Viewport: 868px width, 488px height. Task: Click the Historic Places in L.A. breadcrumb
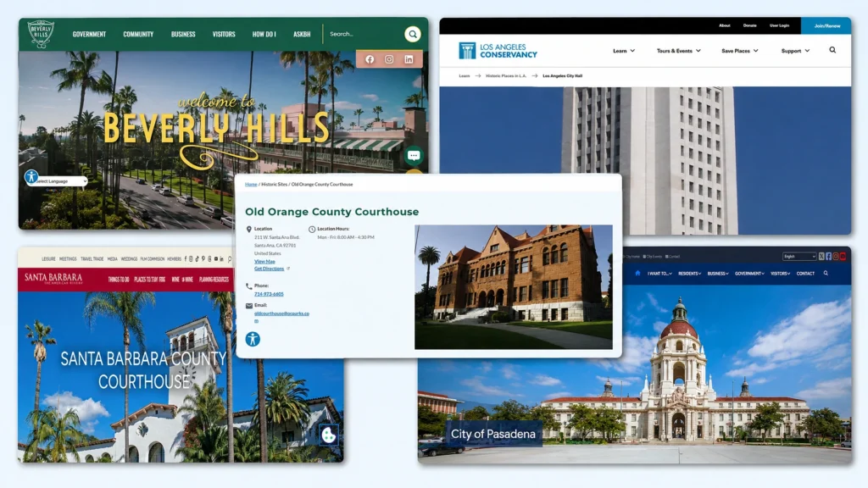click(506, 75)
